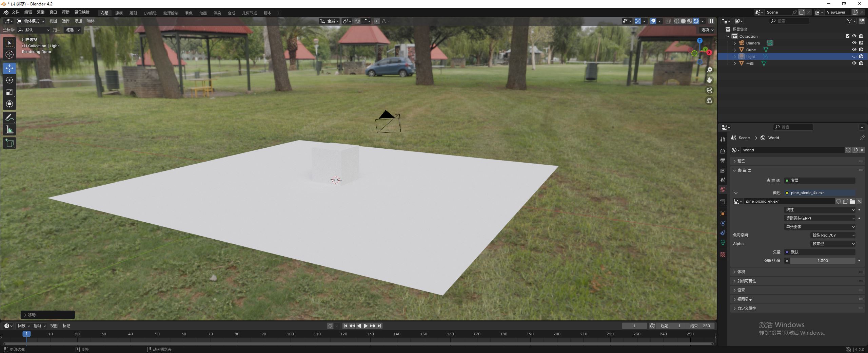Open the Scene properties tab

723,180
